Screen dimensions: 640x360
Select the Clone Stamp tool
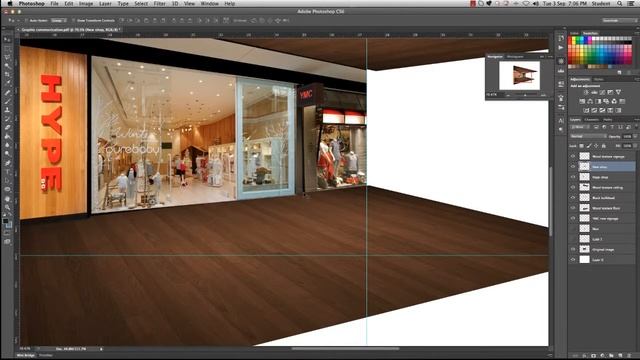point(7,110)
